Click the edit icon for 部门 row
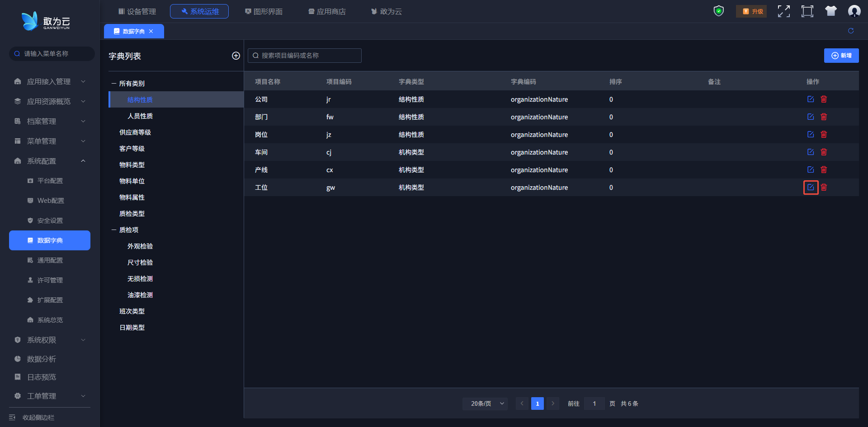The height and width of the screenshot is (427, 868). click(x=811, y=117)
